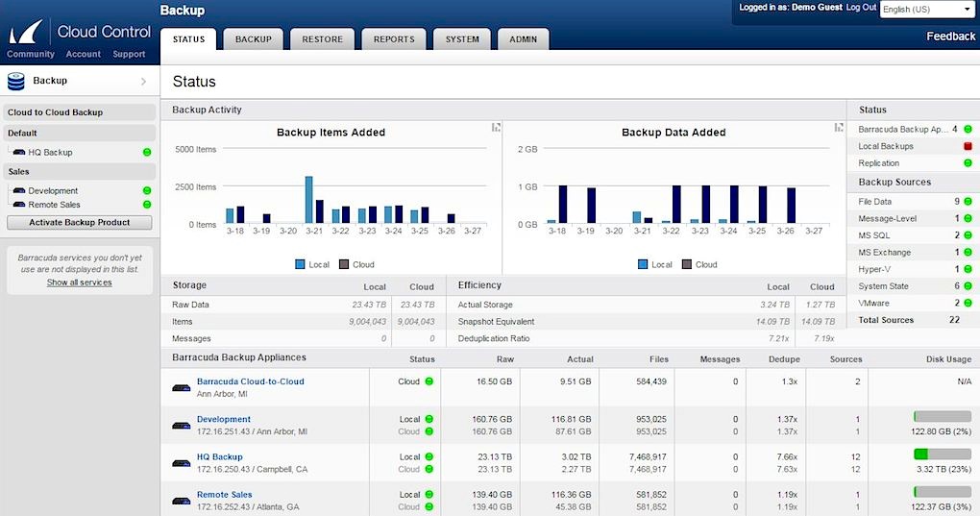The image size is (980, 516).
Task: Expand the Backup product chevron in sidebar
Action: tap(143, 82)
